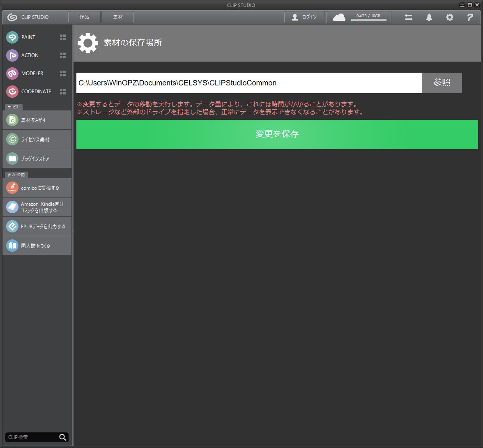Open the grid menu next to PAINT
Viewport: 483px width, 448px height.
pyautogui.click(x=63, y=37)
